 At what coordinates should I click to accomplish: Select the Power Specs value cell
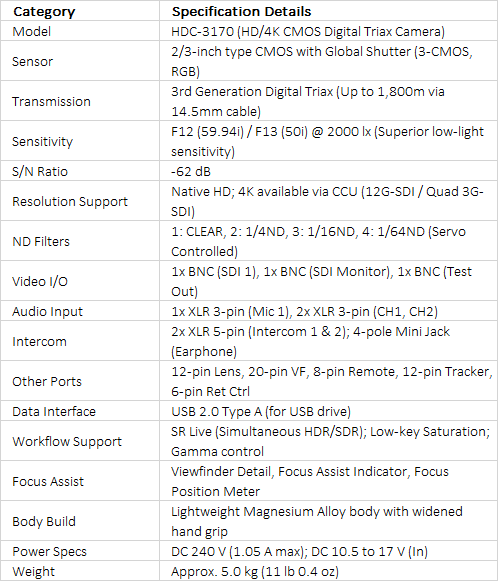329,551
